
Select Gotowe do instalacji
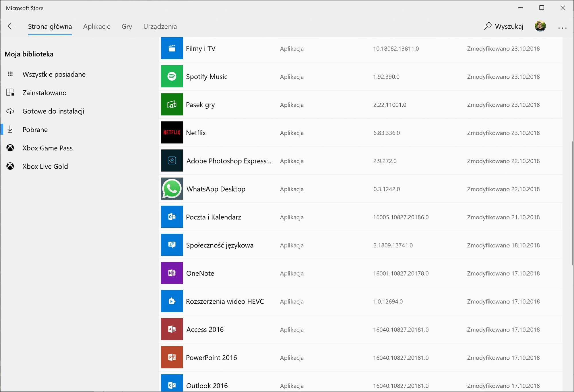53,111
